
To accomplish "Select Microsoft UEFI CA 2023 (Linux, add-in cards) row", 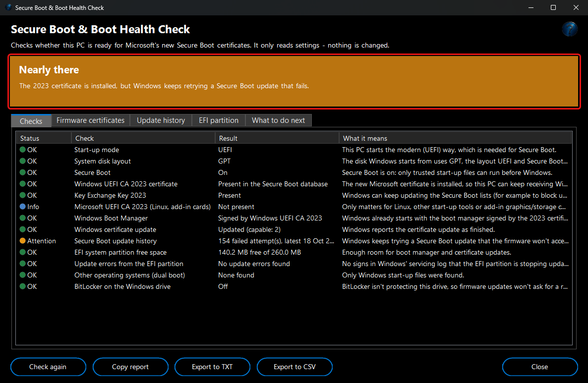I will pos(294,207).
